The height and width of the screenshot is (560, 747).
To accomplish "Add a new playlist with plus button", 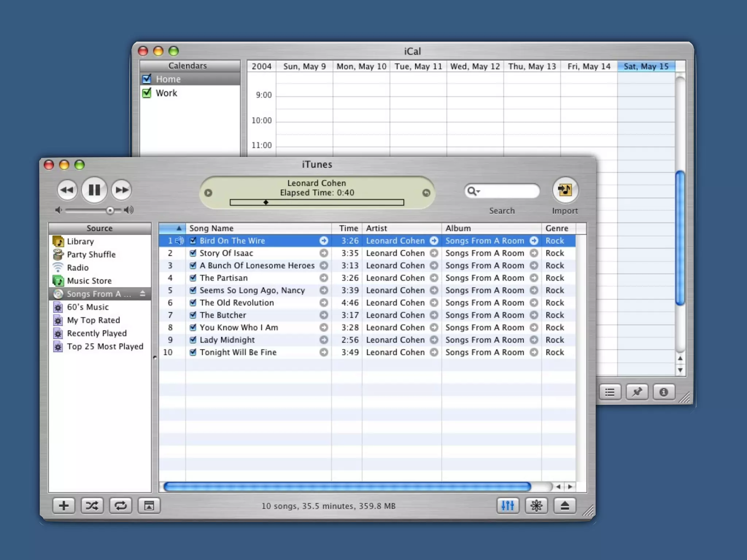I will coord(63,506).
